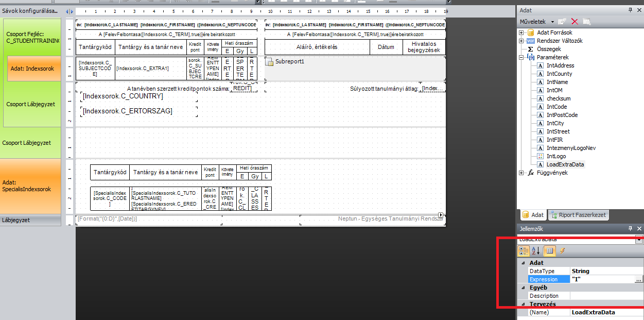644x320 pixels.
Task: Select the Rendszer Változók var icon
Action: (x=530, y=41)
